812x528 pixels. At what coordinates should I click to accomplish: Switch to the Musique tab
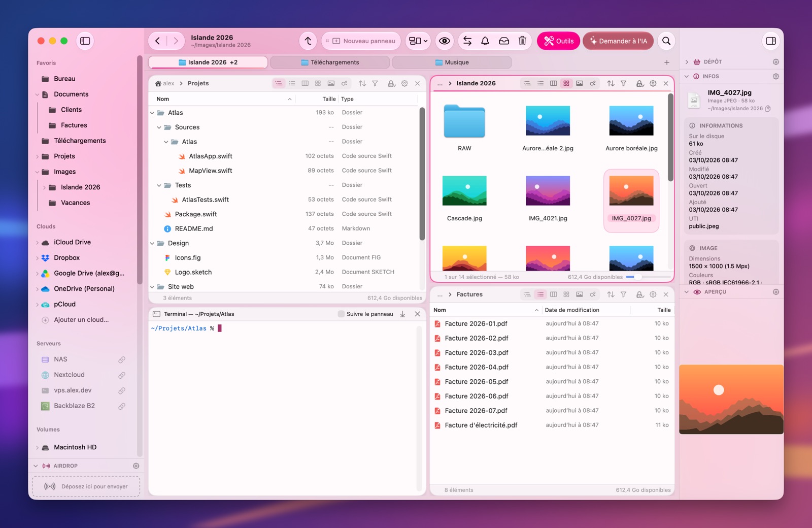point(452,62)
